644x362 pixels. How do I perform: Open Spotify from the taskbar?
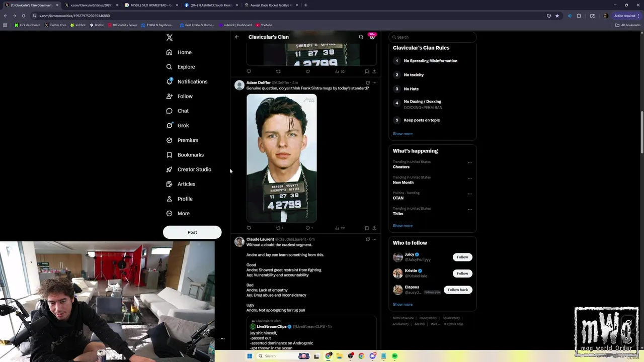(395, 356)
